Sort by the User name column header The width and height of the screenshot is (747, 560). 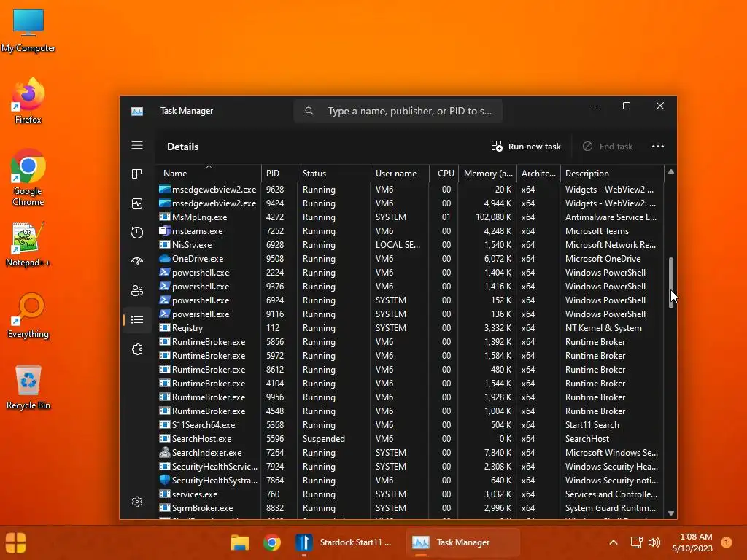pyautogui.click(x=400, y=174)
